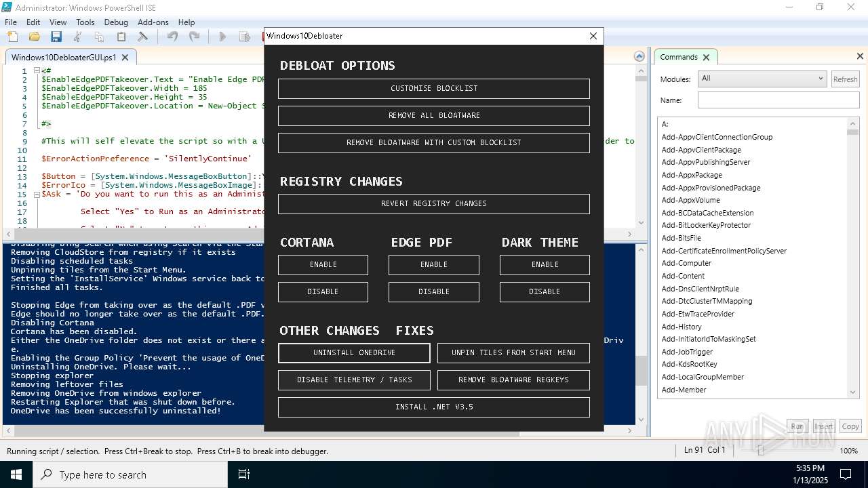Screen dimensions: 868x488
Task: Click the console pane vertical scrollbar
Action: tap(641, 335)
